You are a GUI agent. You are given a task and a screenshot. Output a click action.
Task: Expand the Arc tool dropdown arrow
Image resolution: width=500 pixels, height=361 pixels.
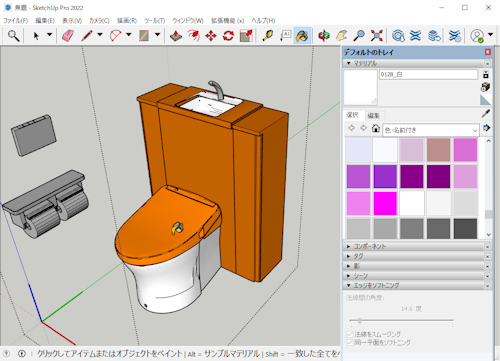coord(129,35)
